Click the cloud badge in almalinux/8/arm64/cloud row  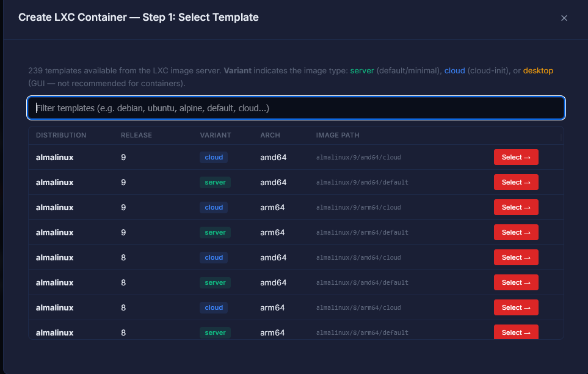coord(214,307)
